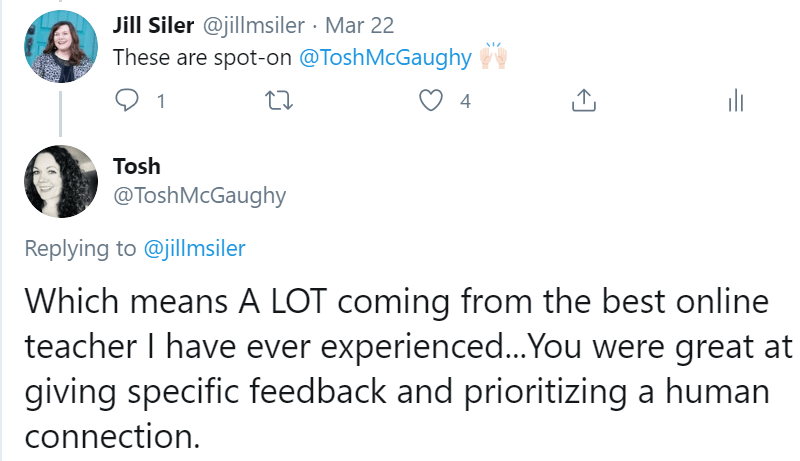Click the reply count number 1
The width and height of the screenshot is (800, 461).
pos(160,100)
